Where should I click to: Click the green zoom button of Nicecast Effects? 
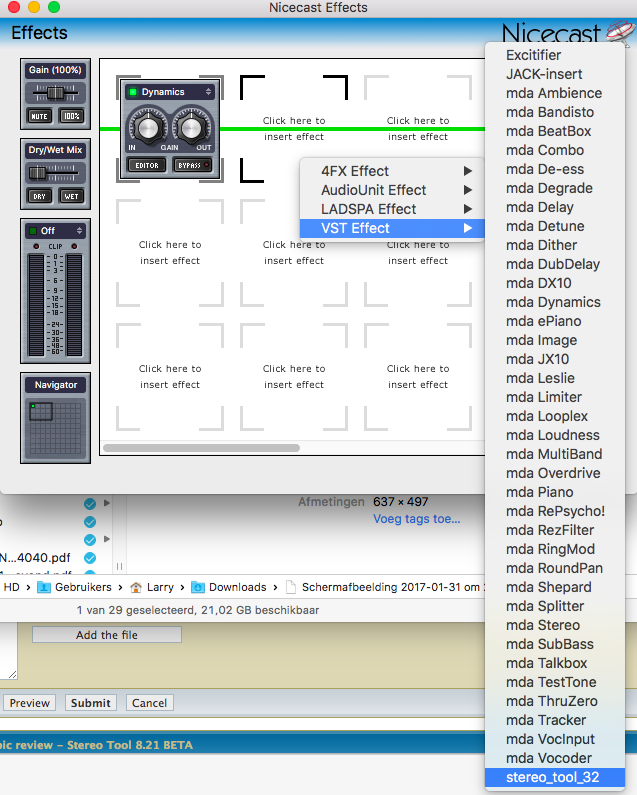tap(54, 7)
